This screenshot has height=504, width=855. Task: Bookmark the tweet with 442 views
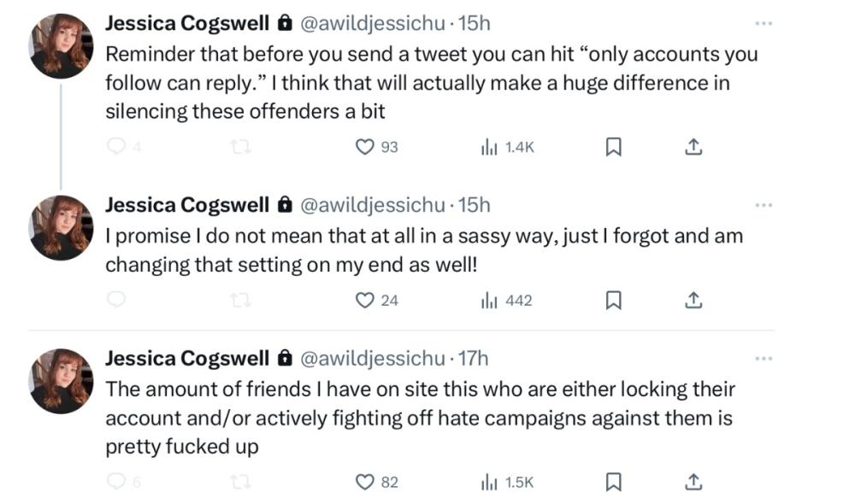(x=613, y=300)
